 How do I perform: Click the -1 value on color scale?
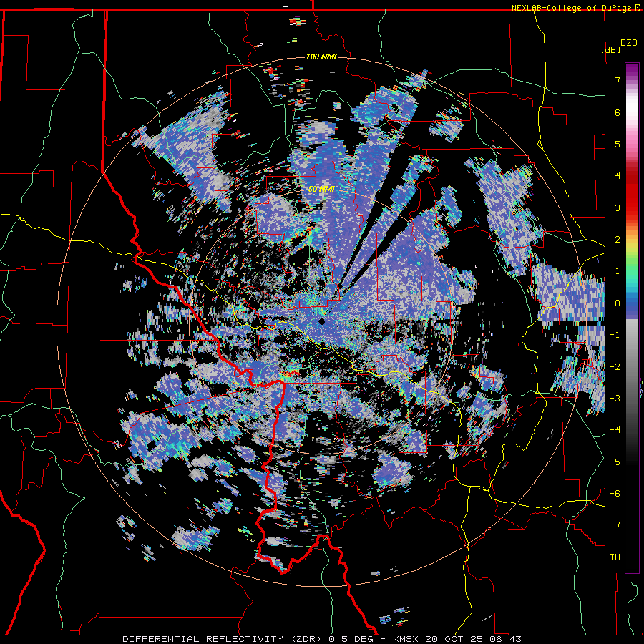click(x=615, y=335)
